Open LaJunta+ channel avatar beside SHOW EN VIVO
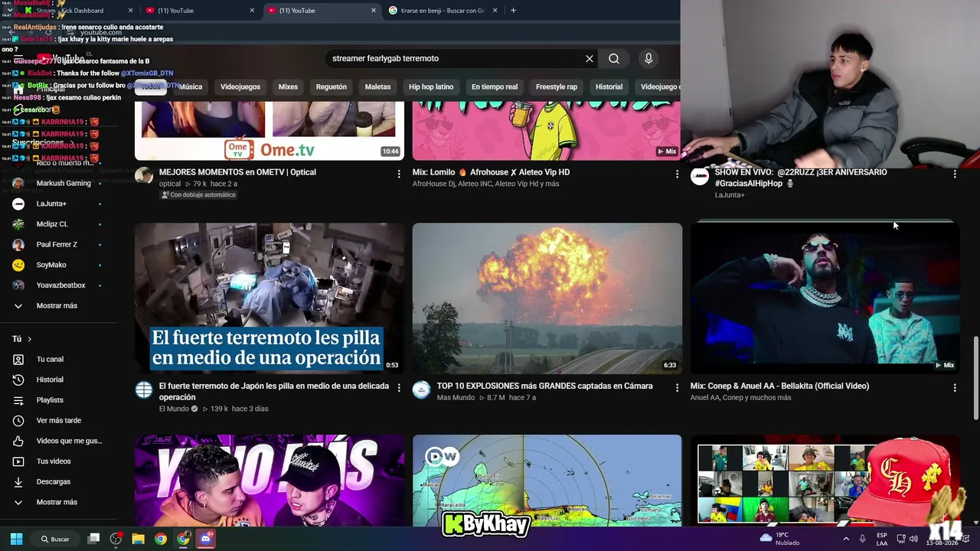The image size is (980, 551). 700,176
